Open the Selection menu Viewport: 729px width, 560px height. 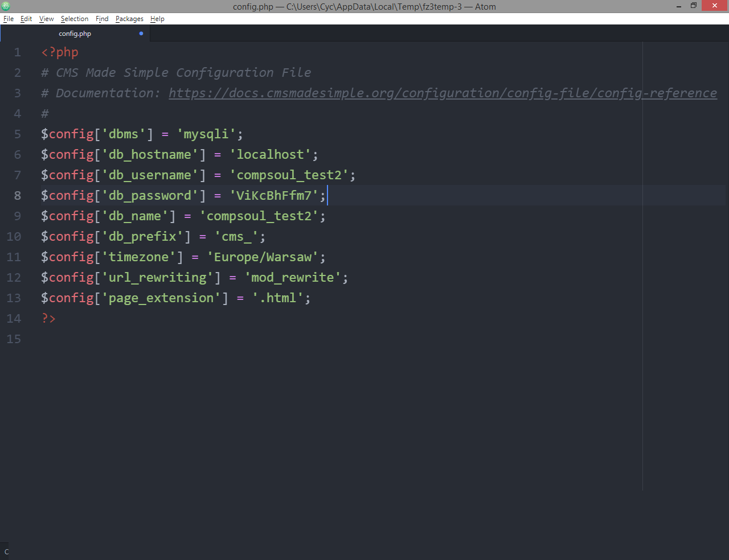point(74,19)
